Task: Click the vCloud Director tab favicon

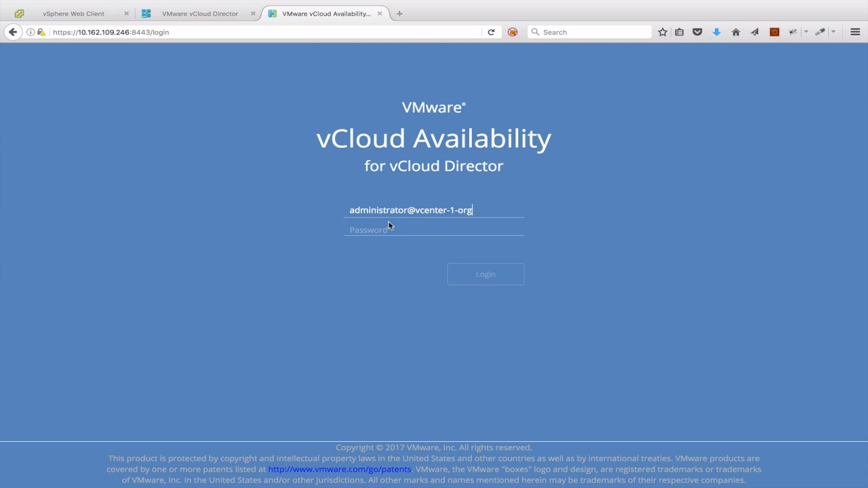Action: [146, 14]
